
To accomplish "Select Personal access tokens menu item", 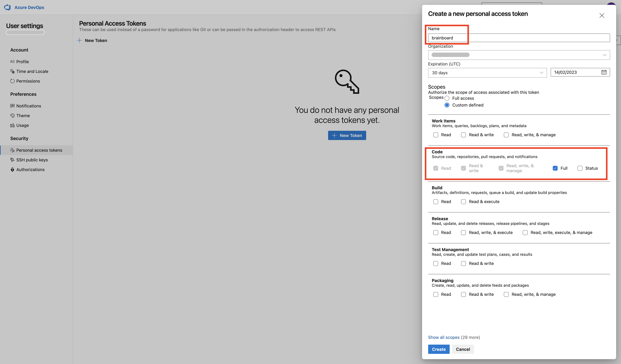I will tap(39, 150).
